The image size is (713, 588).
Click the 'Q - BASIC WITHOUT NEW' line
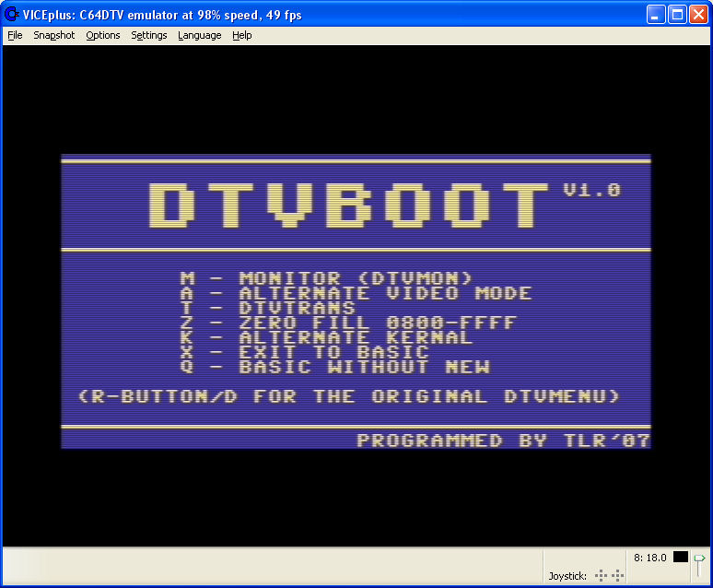click(x=335, y=367)
